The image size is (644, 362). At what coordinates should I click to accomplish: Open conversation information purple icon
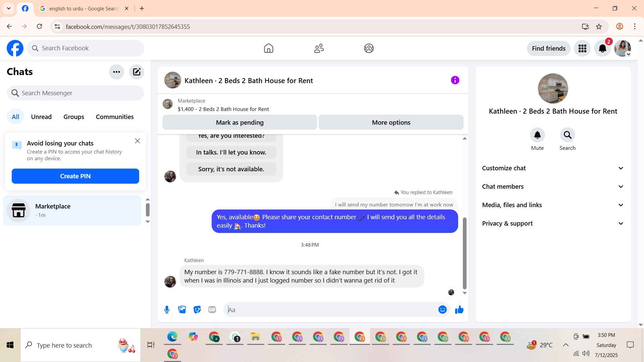tap(455, 80)
